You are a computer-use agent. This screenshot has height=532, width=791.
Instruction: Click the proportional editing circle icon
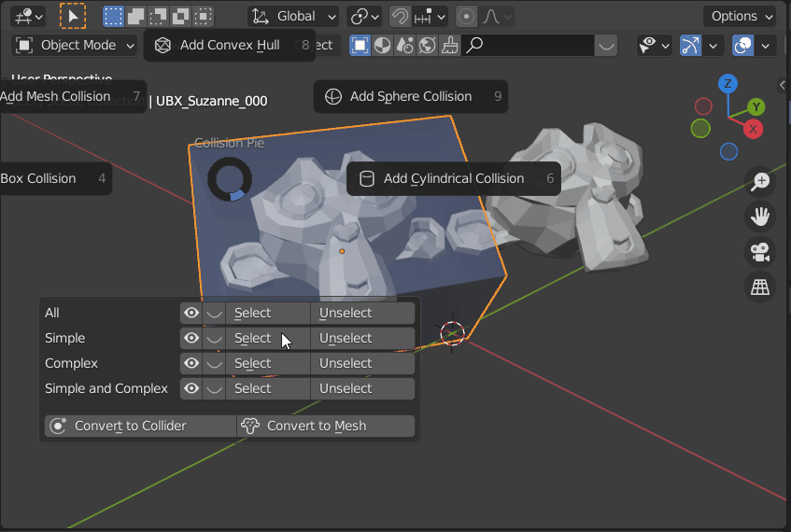pos(467,16)
